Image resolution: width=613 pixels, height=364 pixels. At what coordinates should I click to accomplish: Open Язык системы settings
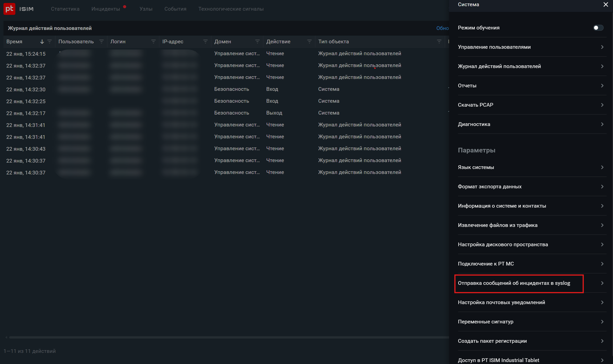(x=531, y=167)
